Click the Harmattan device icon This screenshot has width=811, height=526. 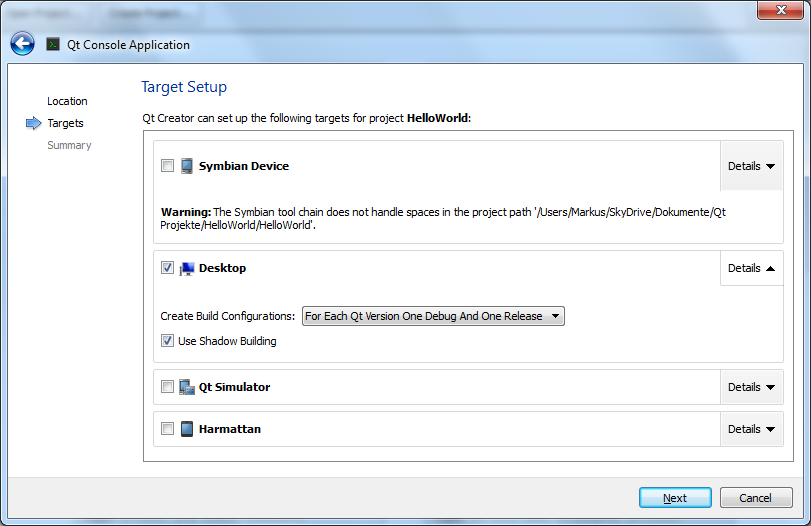(x=187, y=429)
